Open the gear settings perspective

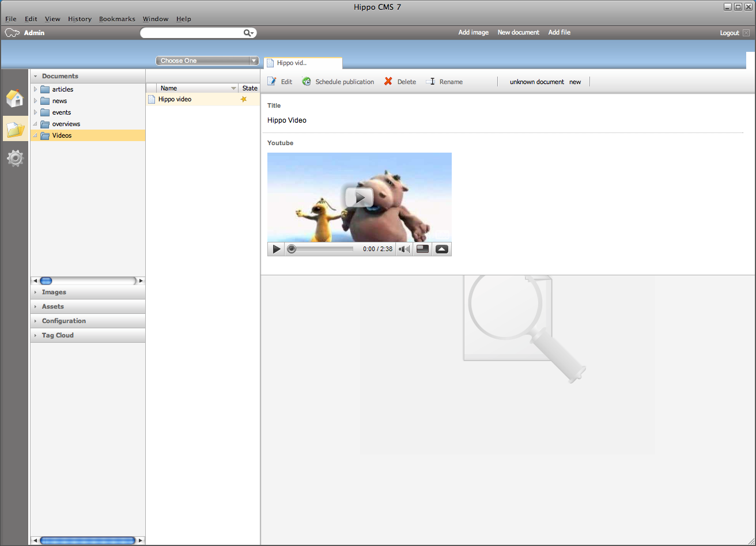click(x=15, y=158)
